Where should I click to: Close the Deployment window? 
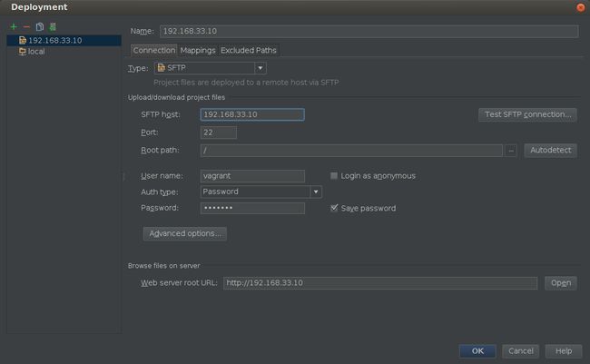581,7
